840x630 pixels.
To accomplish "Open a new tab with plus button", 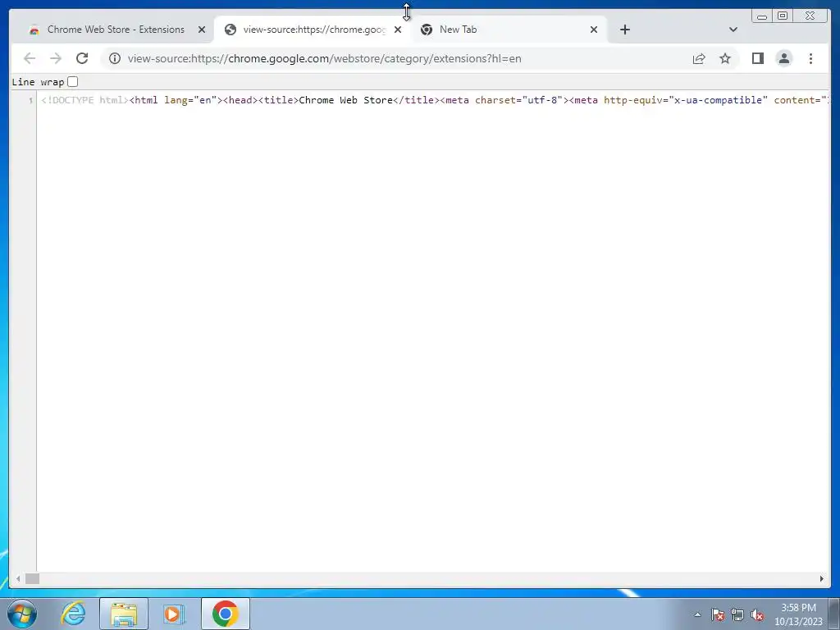I will pyautogui.click(x=624, y=30).
